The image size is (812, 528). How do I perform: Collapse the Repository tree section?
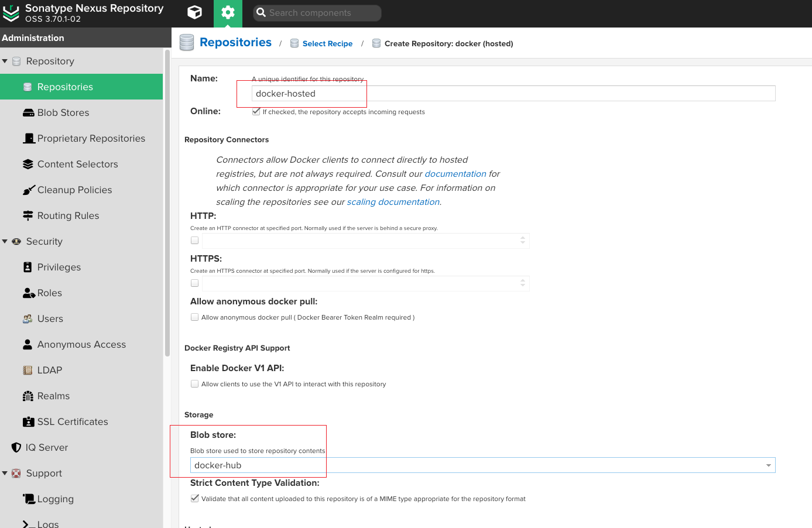click(5, 61)
